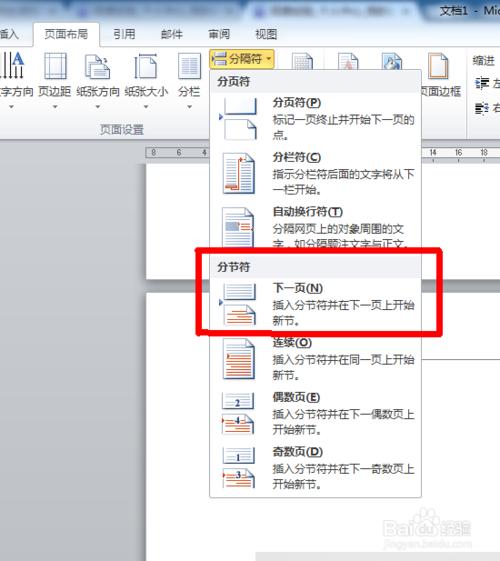This screenshot has width=500, height=561.
Task: Switch to the 插入 ribbon tab
Action: (x=9, y=34)
